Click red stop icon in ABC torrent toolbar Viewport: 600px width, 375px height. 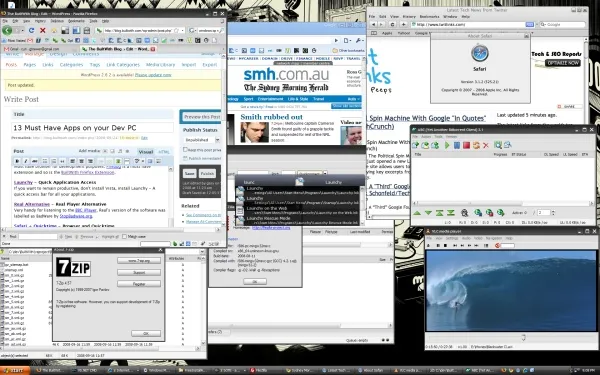coord(466,145)
